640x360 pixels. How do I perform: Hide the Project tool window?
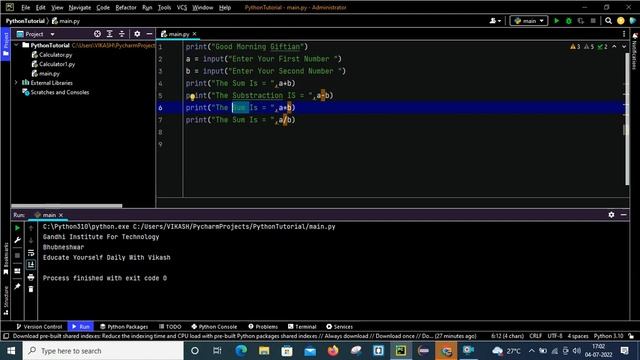coord(149,34)
